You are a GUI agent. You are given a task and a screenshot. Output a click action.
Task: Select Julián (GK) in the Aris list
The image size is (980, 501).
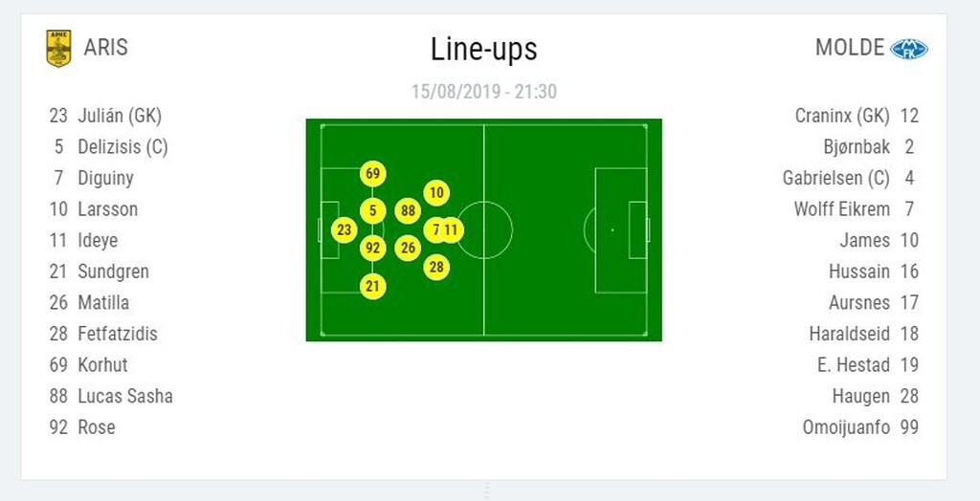(x=120, y=116)
